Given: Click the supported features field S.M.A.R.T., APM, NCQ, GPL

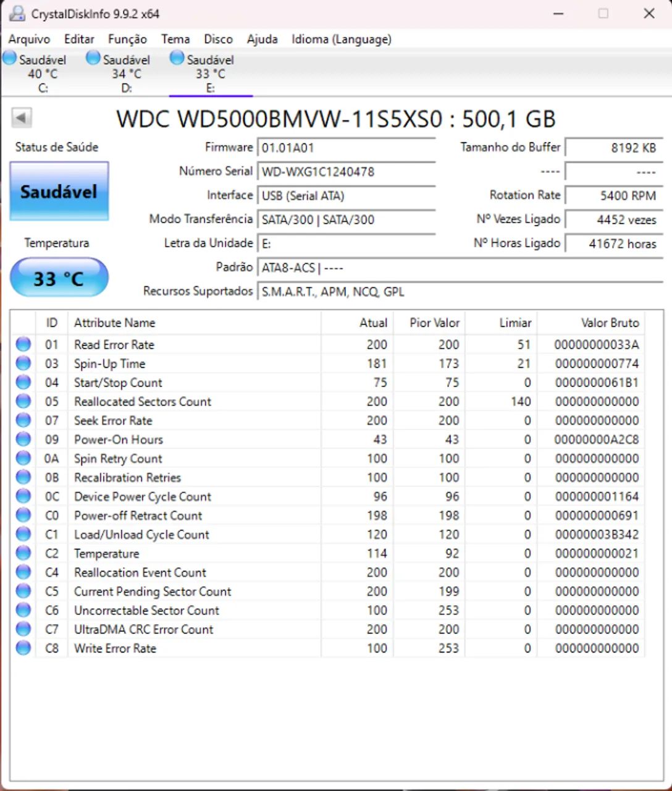Looking at the screenshot, I should coord(460,292).
